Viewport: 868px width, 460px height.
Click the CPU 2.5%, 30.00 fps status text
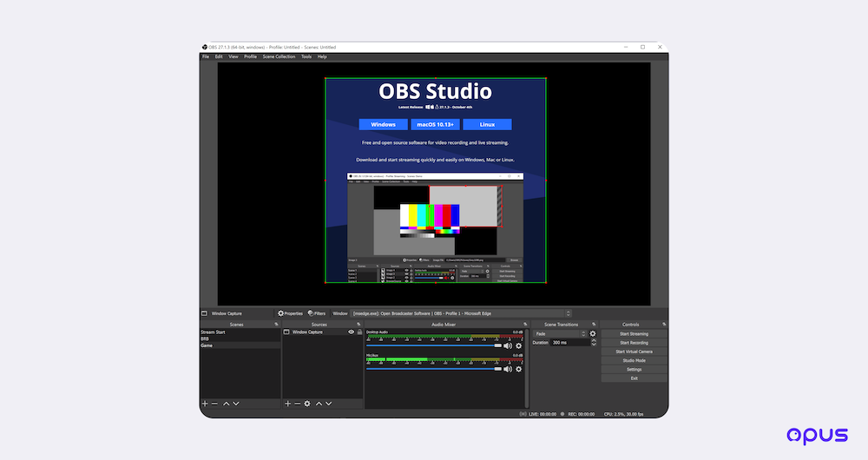(623, 414)
